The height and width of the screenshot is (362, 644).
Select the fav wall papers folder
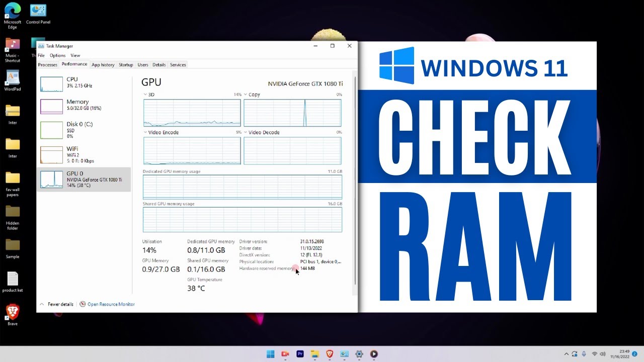tap(13, 185)
